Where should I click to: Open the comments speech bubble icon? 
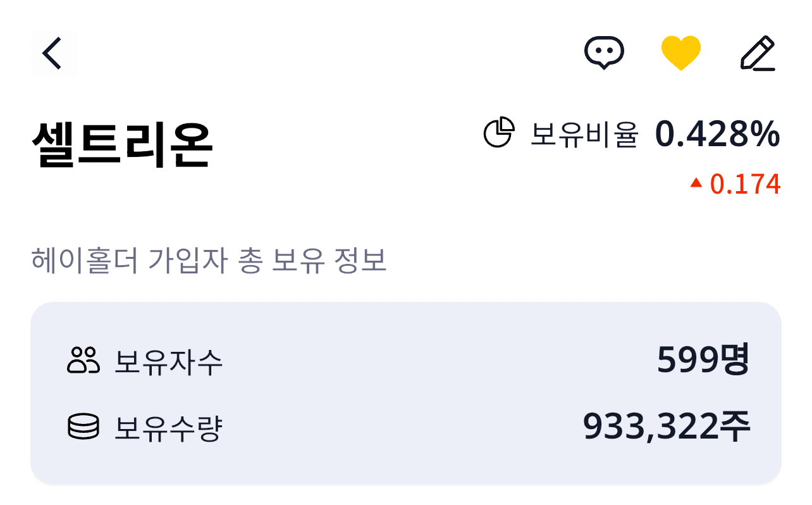(x=604, y=53)
